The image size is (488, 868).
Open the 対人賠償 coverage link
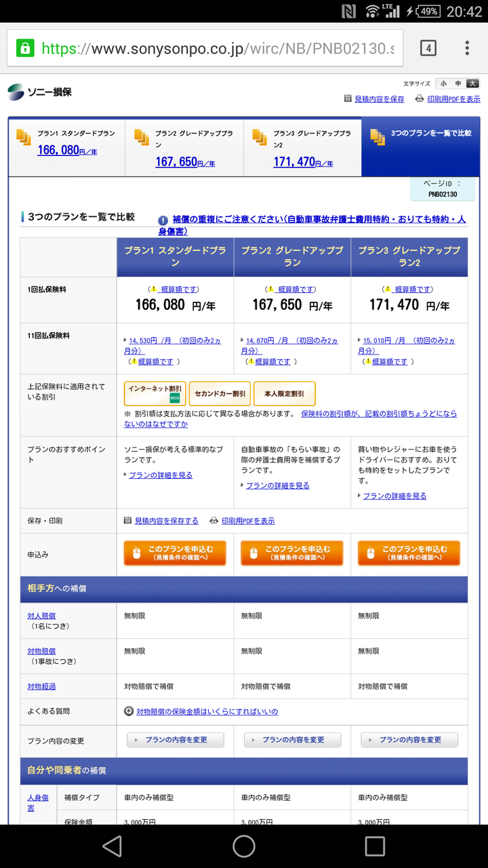point(41,616)
